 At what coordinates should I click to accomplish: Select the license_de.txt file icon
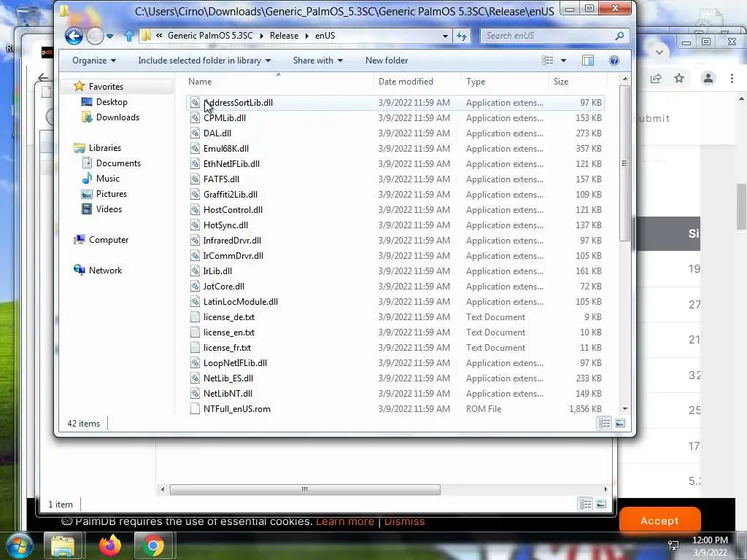coord(195,316)
